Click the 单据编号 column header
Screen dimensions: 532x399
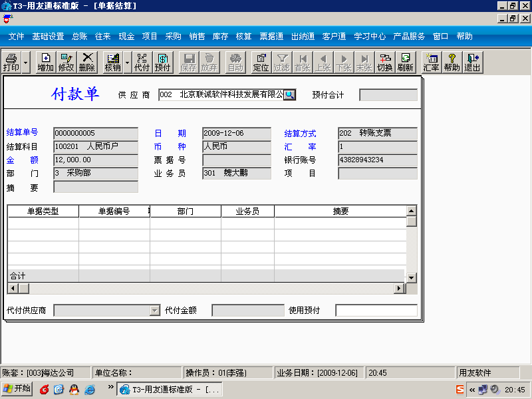pos(114,211)
